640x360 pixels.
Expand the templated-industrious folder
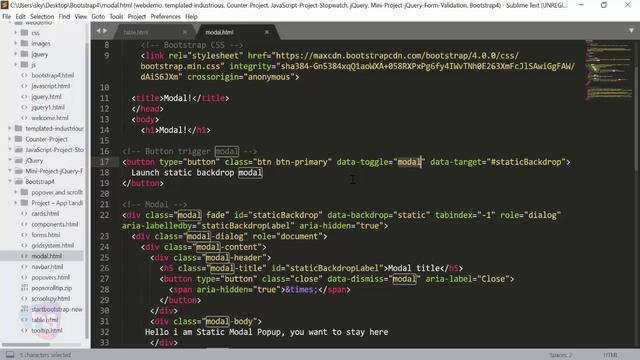coord(10,128)
